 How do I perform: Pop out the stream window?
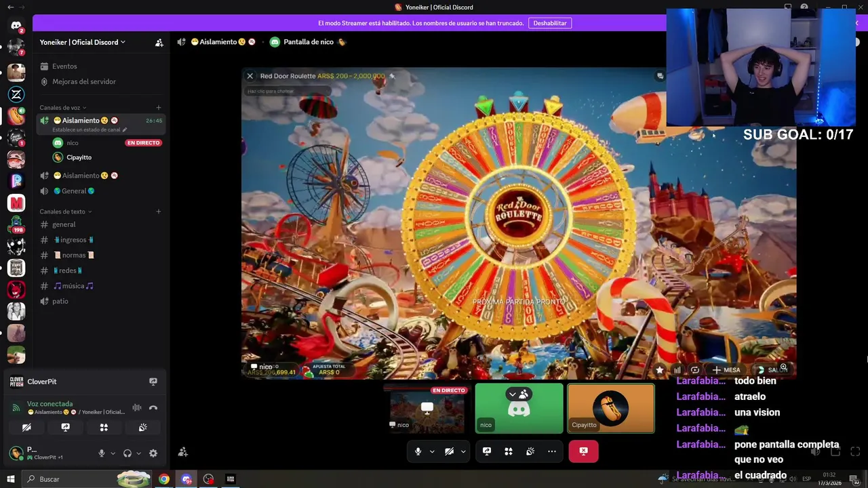pyautogui.click(x=835, y=451)
